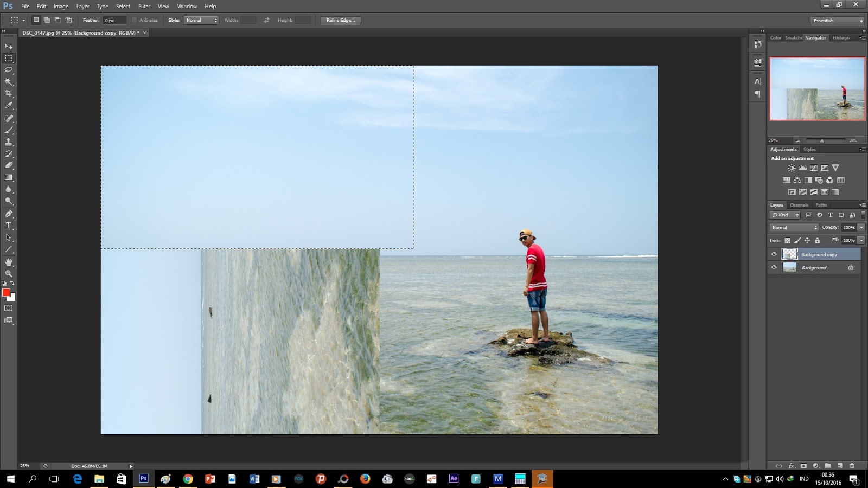Click the Navigator preview thumbnail

click(x=817, y=88)
